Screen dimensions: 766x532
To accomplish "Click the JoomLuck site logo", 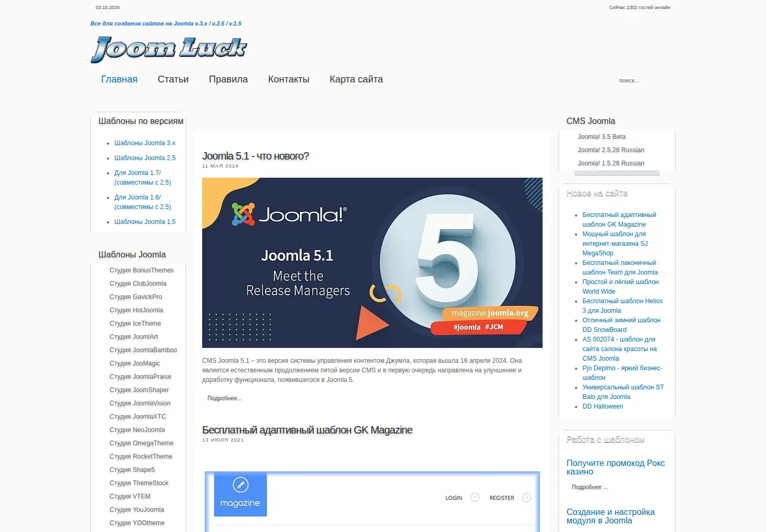I will click(x=169, y=49).
